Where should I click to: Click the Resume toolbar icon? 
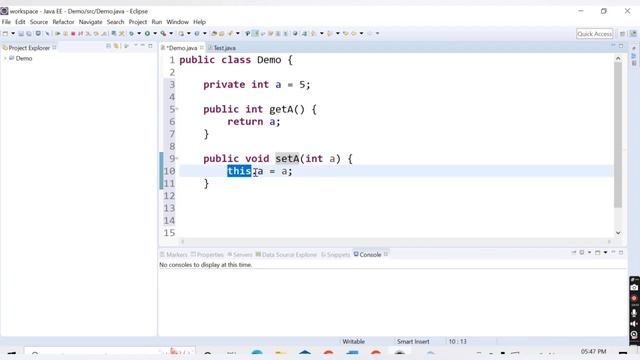58,34
